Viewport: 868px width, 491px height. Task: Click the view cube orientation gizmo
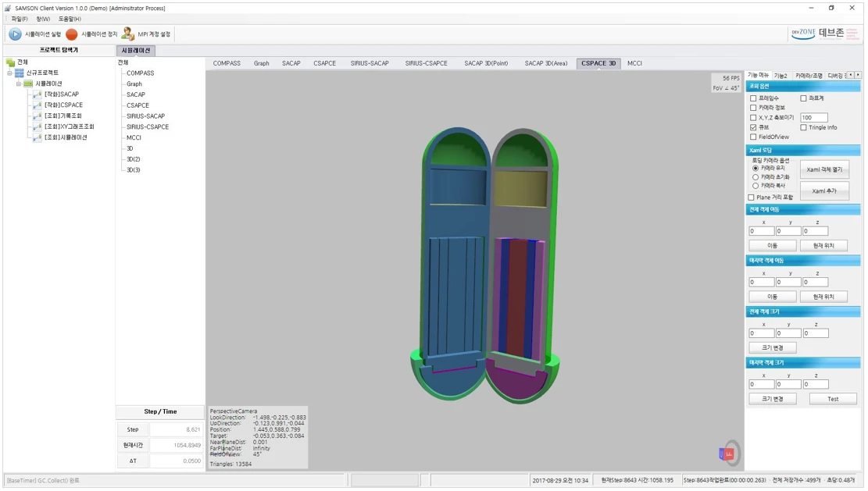728,454
